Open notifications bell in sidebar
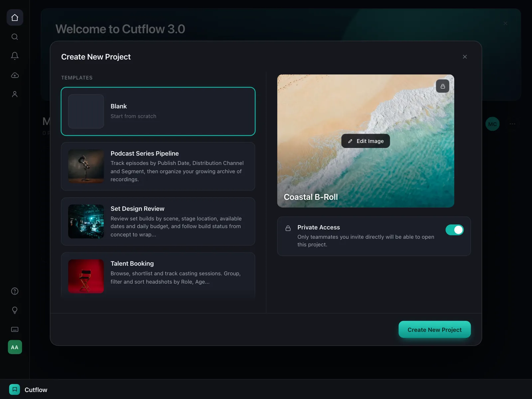This screenshot has height=399, width=532. (x=15, y=56)
